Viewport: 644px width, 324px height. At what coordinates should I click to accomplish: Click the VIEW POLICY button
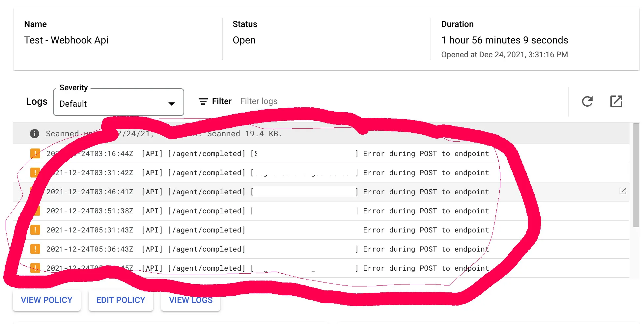(x=46, y=300)
